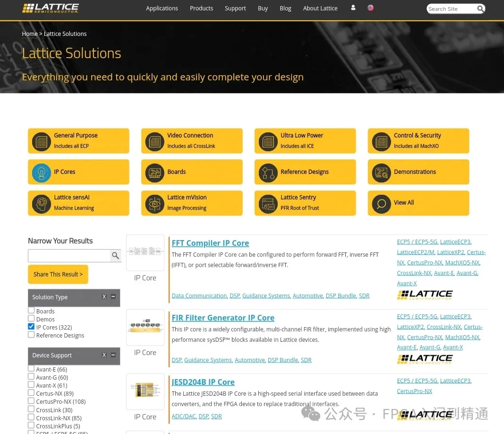Click the CertusPro-NX link under JESD204B
Image resolution: width=504 pixels, height=434 pixels.
click(x=414, y=391)
